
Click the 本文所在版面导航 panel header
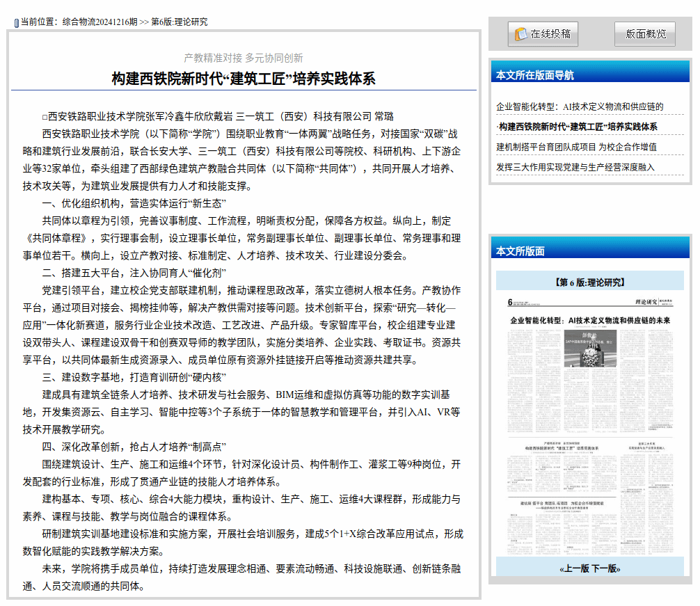pos(535,75)
